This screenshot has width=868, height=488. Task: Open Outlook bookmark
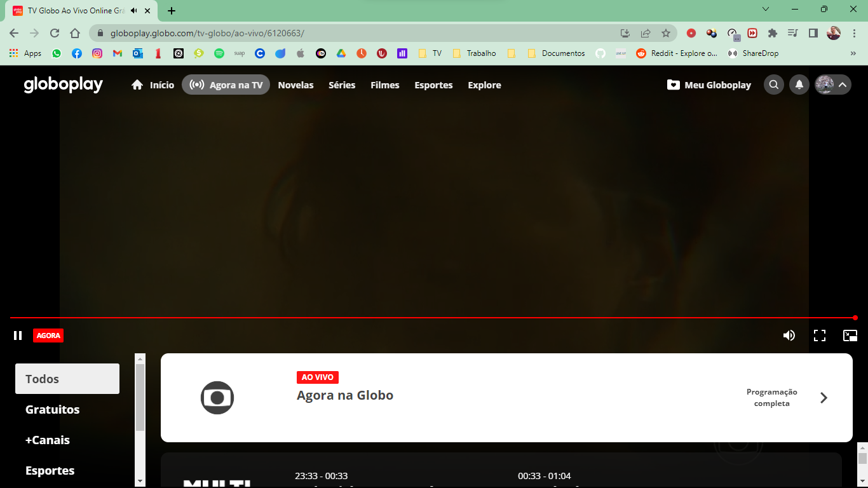coord(138,53)
